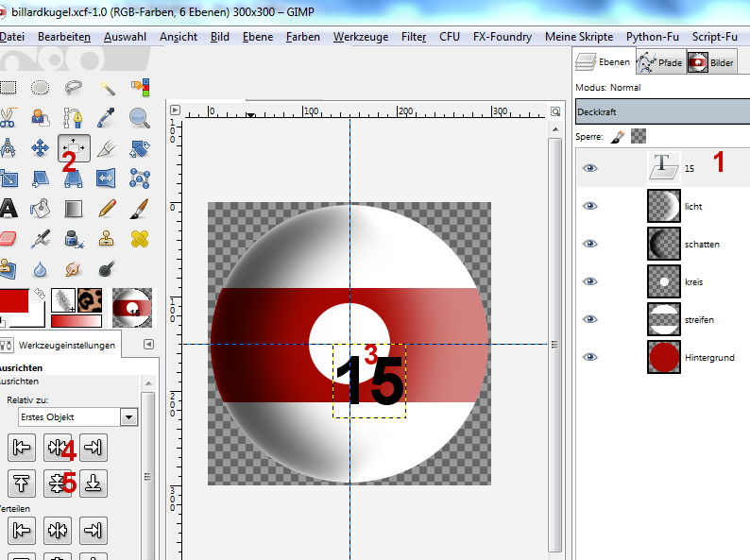This screenshot has height=560, width=750.
Task: Select the schatten layer thumbnail
Action: (663, 244)
